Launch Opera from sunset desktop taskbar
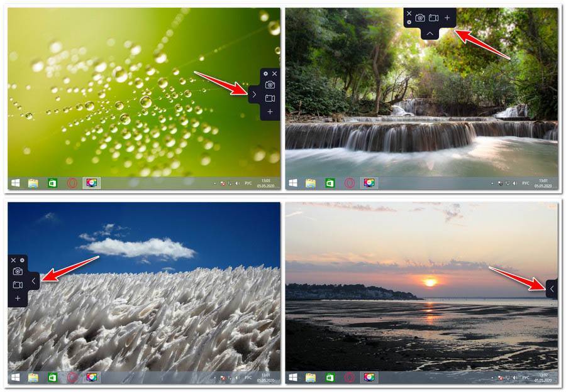The image size is (566, 392). point(350,377)
